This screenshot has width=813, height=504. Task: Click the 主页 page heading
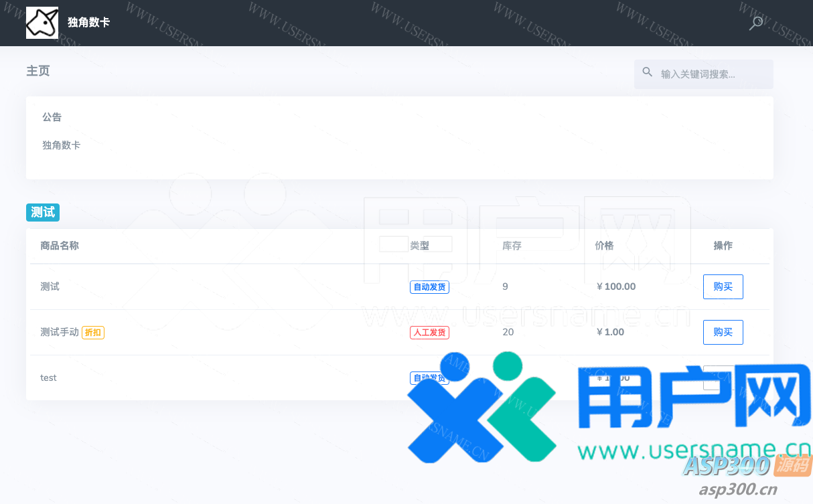pos(38,71)
